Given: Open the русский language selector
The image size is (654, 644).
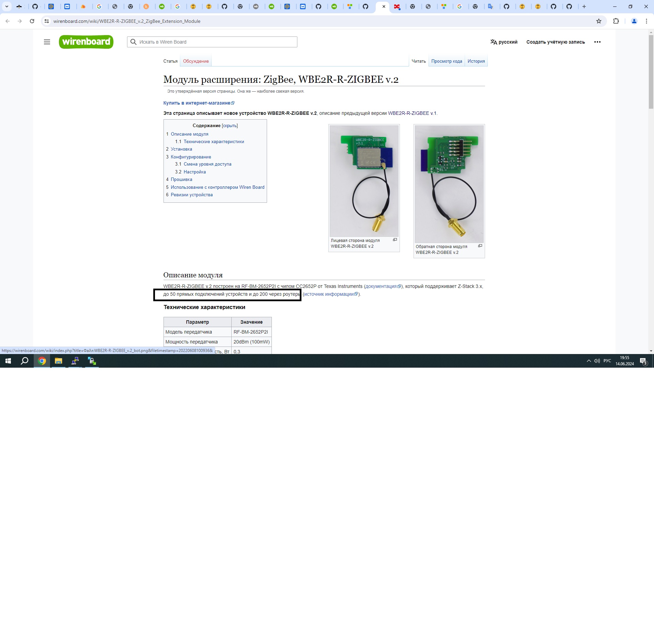Looking at the screenshot, I should coord(504,42).
